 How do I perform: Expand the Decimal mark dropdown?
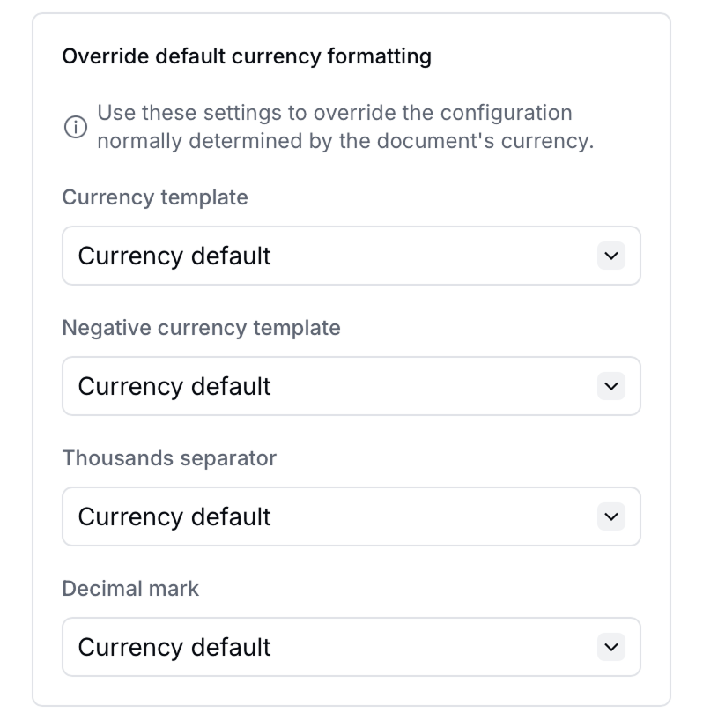click(x=351, y=647)
